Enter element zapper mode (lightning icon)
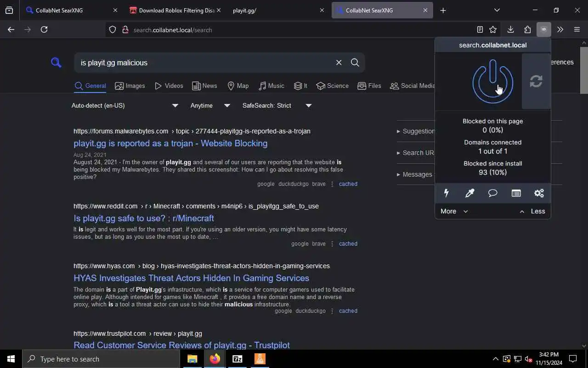Image resolution: width=588 pixels, height=368 pixels. pyautogui.click(x=446, y=193)
